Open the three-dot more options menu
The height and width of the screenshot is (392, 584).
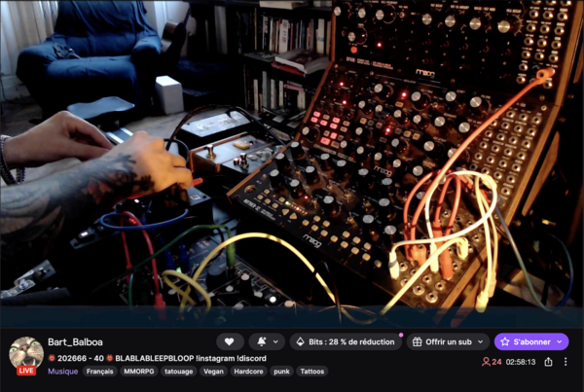click(566, 362)
